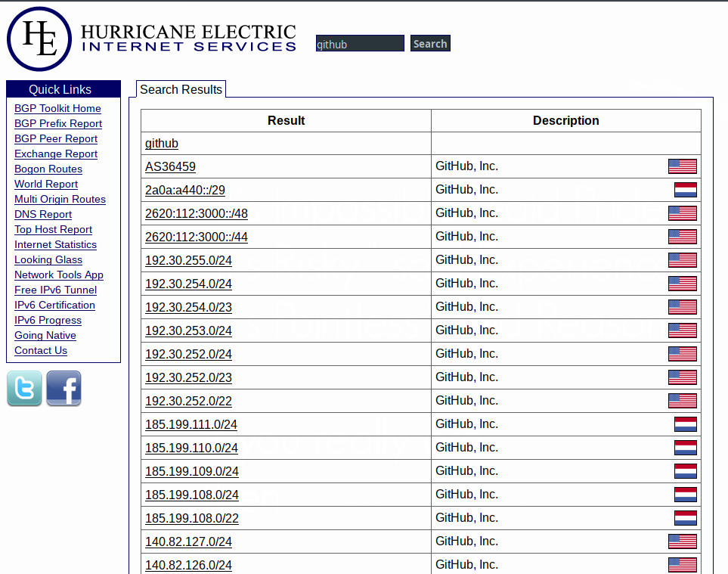Click the Hurricane Electric HE logo

tap(39, 39)
